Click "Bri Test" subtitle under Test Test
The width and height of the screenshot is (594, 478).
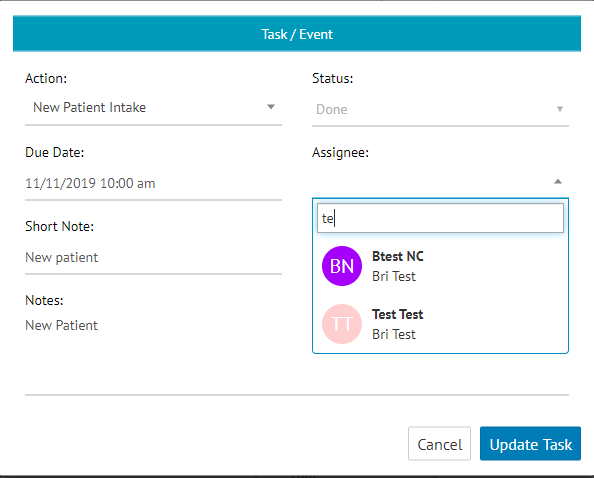(394, 334)
